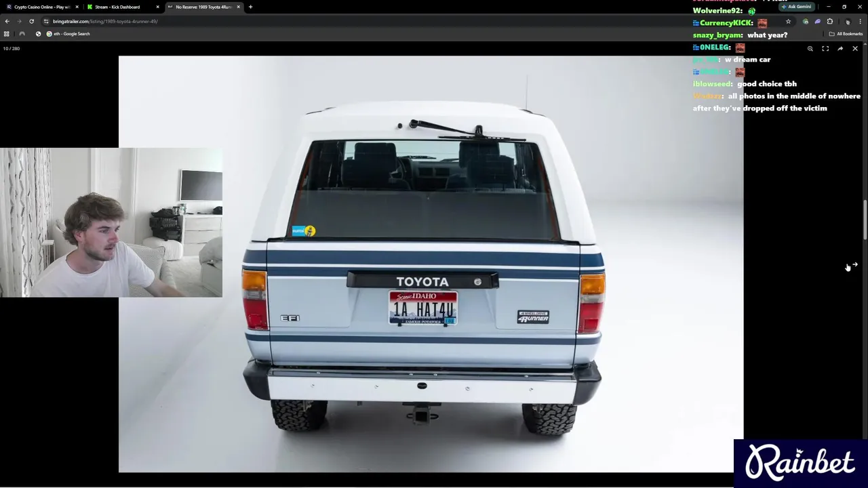The image size is (868, 488).
Task: View site information icon in address bar
Action: [x=46, y=21]
